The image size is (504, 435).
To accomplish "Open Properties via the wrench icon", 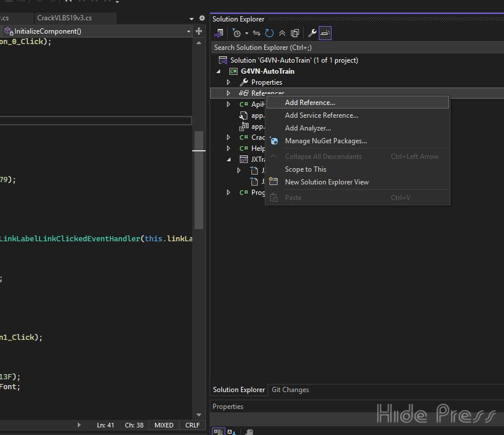I will (312, 33).
